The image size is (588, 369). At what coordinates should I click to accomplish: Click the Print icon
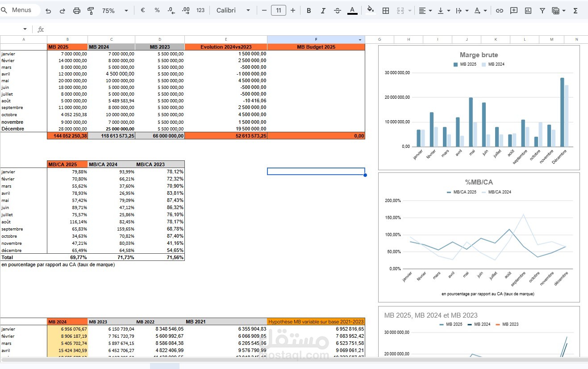(77, 11)
